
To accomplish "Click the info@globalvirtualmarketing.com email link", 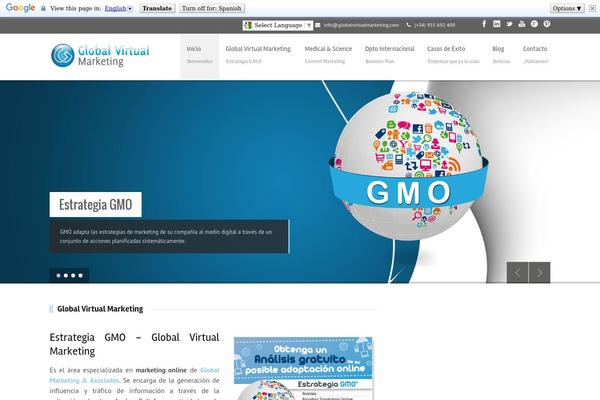I will (x=361, y=25).
